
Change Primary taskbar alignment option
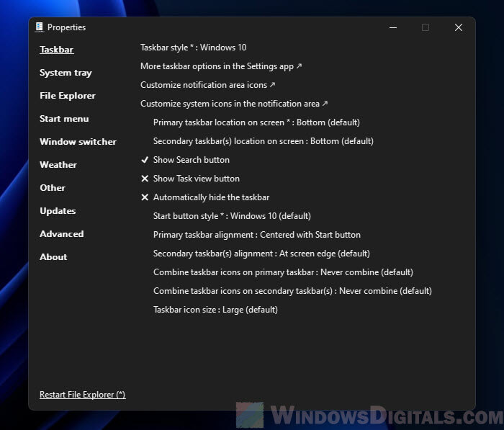click(257, 235)
